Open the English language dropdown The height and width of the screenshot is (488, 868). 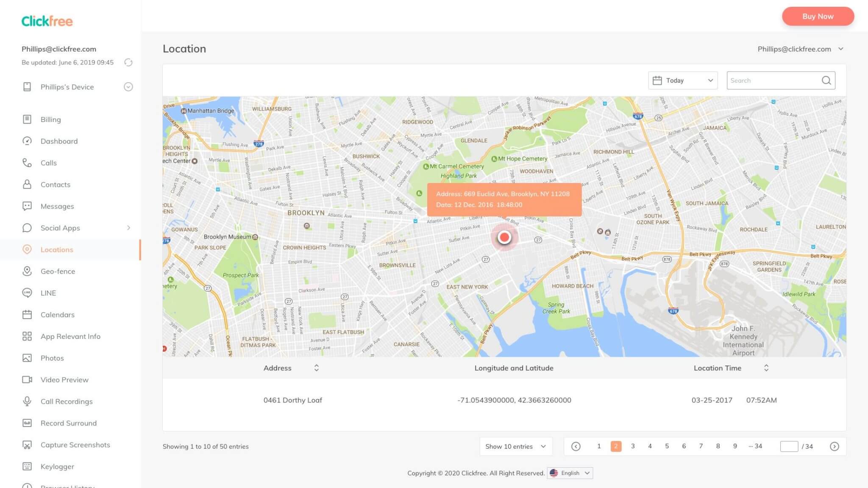(x=570, y=473)
